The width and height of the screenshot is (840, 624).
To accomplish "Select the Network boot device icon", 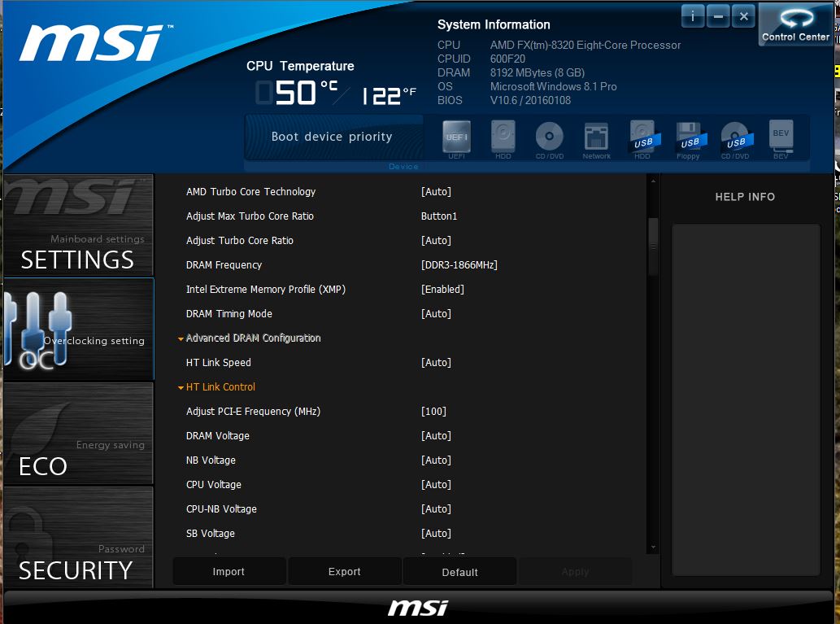I will 596,139.
